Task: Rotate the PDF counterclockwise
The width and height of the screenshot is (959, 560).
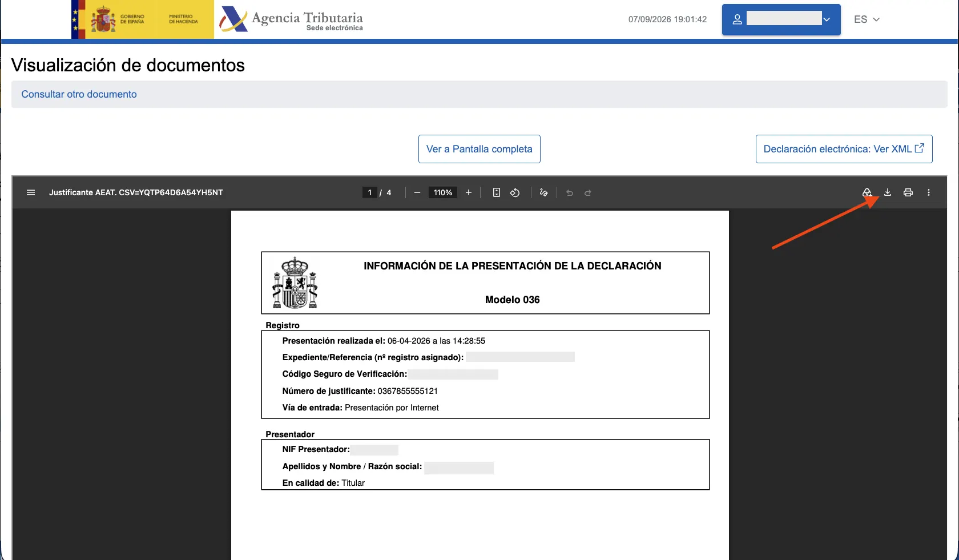Action: point(515,192)
